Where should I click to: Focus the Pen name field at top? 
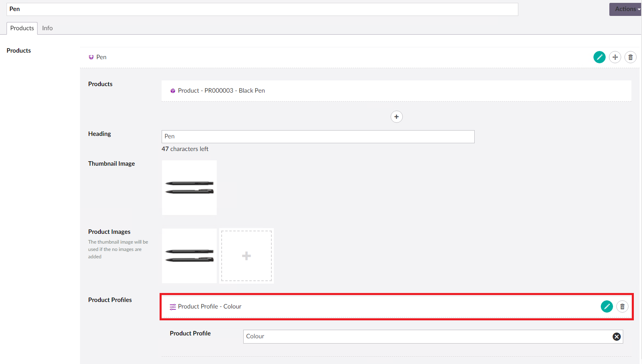click(x=262, y=9)
